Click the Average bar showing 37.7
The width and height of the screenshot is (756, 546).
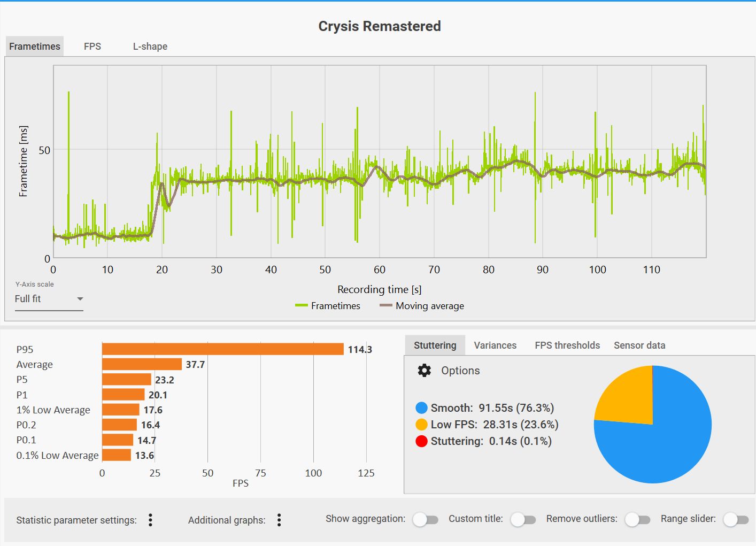coord(142,364)
